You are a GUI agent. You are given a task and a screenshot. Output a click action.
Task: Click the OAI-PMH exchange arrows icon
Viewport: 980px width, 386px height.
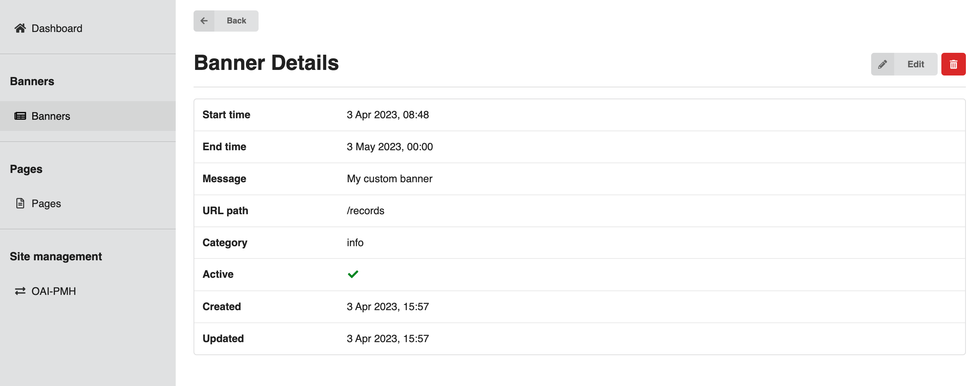point(20,291)
